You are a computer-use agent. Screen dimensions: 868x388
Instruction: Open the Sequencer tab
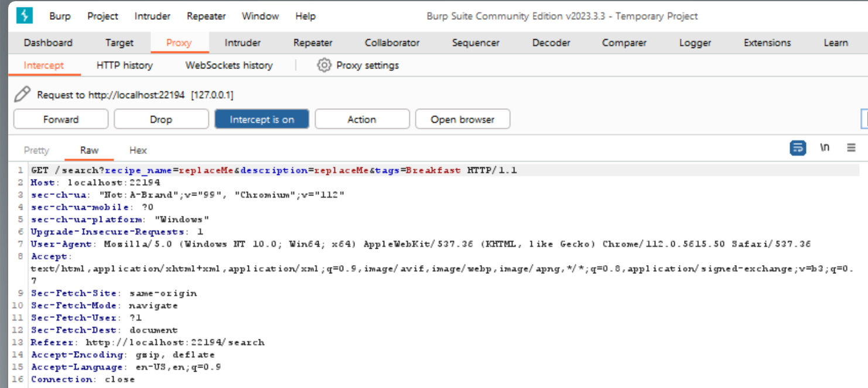tap(476, 43)
